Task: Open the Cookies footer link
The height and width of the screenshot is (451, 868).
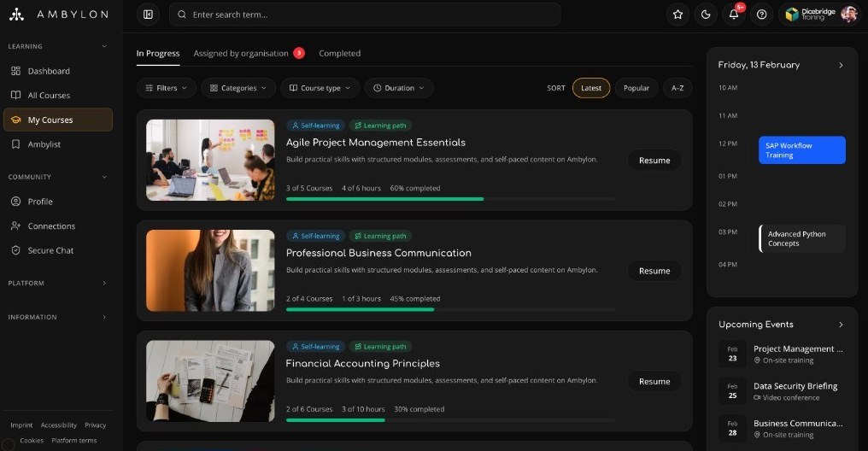Action: coord(32,441)
